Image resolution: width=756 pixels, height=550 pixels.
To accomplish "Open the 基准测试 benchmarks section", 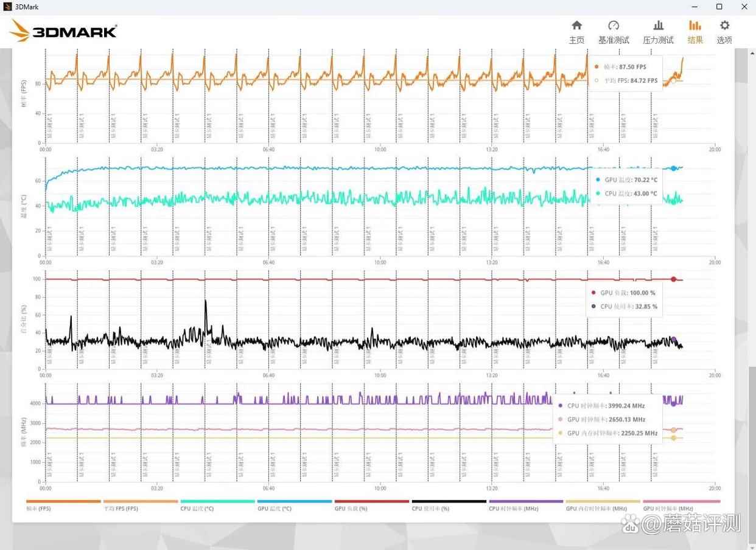I will 614,32.
